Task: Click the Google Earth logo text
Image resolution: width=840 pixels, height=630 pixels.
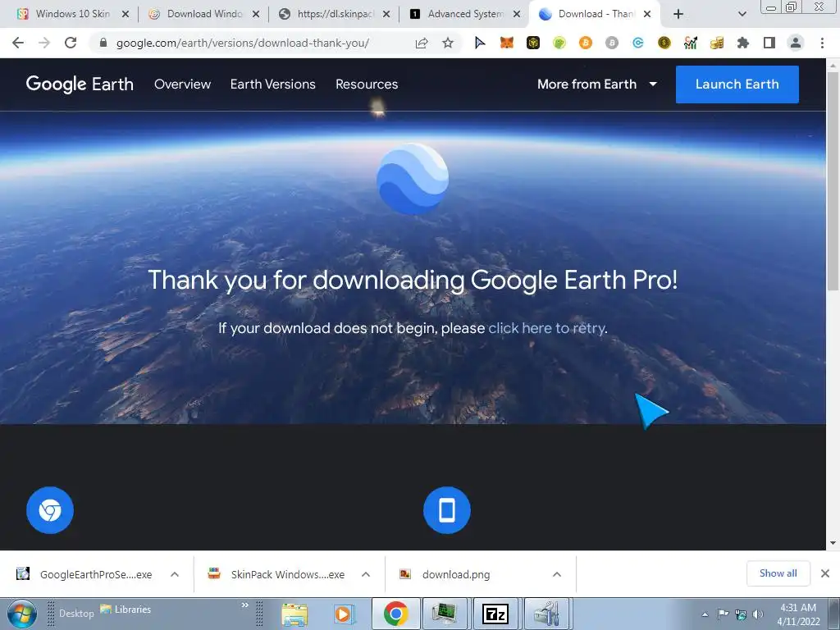Action: click(80, 84)
